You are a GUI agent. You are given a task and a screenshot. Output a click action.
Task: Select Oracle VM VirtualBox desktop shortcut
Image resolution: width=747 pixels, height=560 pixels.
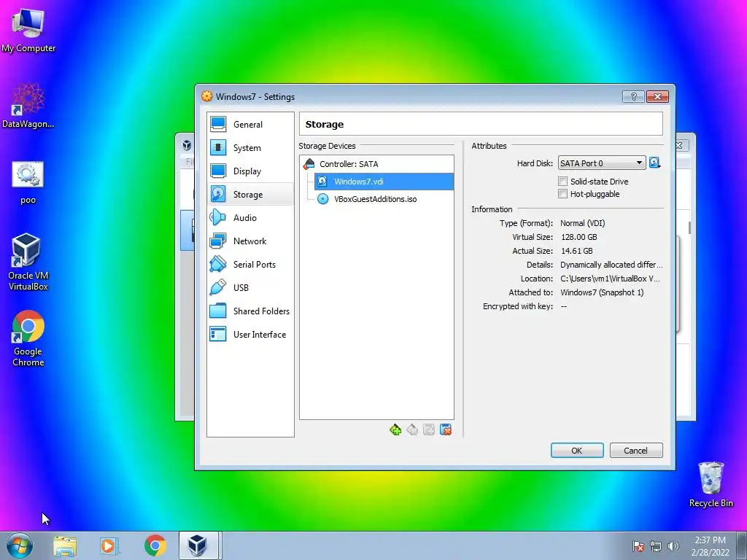pos(28,262)
